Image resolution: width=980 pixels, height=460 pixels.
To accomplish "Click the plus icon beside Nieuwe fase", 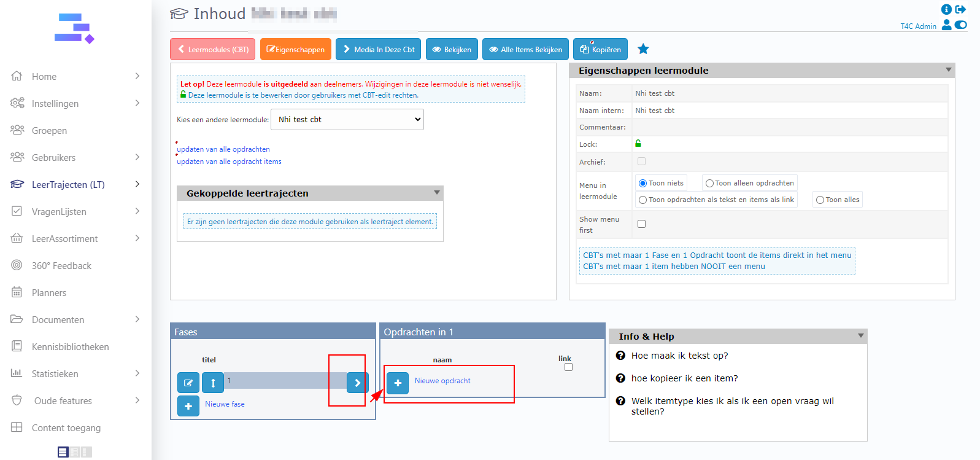I will coord(188,406).
